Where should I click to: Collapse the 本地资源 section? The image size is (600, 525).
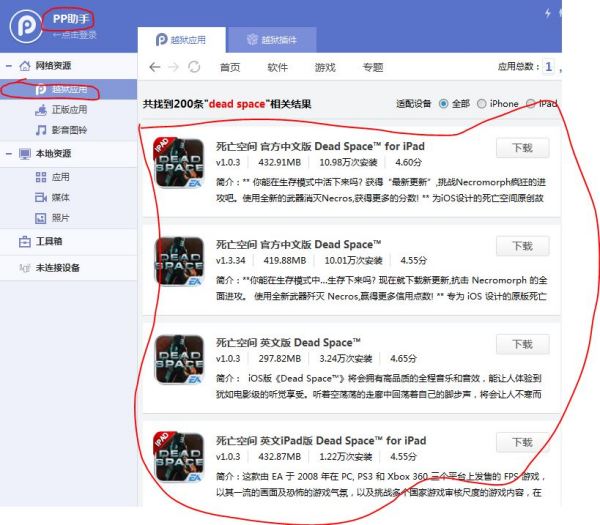[x=9, y=154]
